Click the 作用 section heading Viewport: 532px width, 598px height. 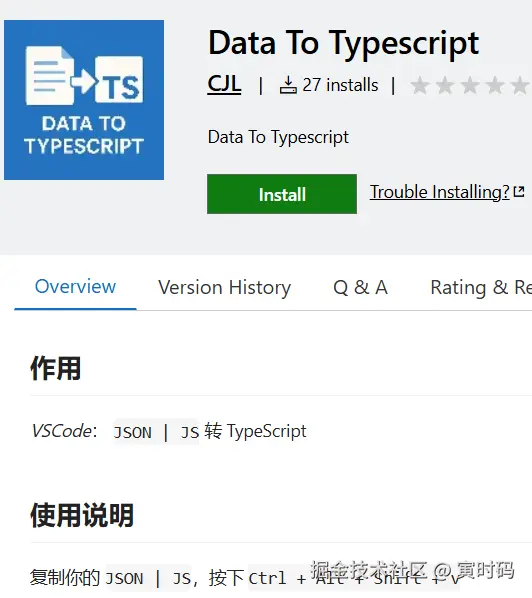56,368
